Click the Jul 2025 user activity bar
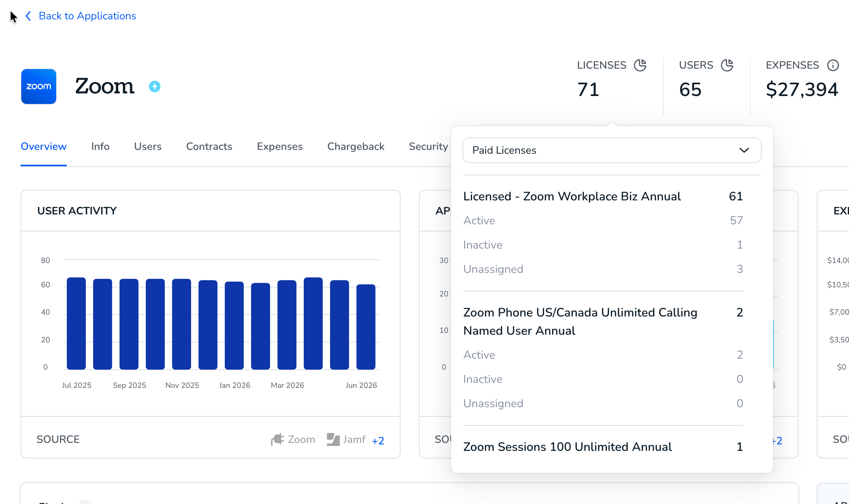Viewport: 849px width, 504px height. point(76,323)
